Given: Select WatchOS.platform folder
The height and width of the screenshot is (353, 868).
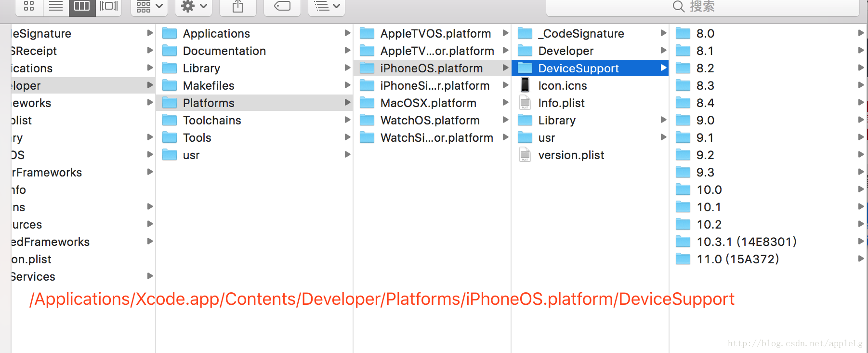Looking at the screenshot, I should point(432,120).
